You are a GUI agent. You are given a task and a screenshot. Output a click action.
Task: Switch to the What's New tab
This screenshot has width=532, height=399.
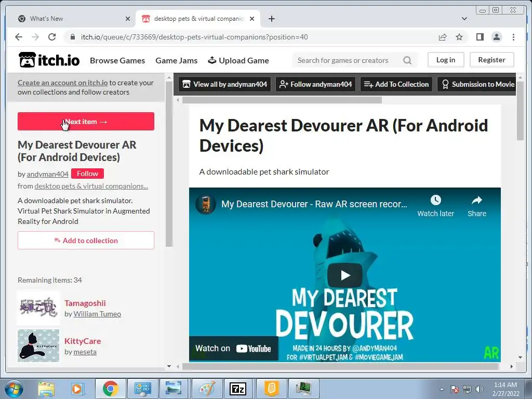pyautogui.click(x=70, y=19)
